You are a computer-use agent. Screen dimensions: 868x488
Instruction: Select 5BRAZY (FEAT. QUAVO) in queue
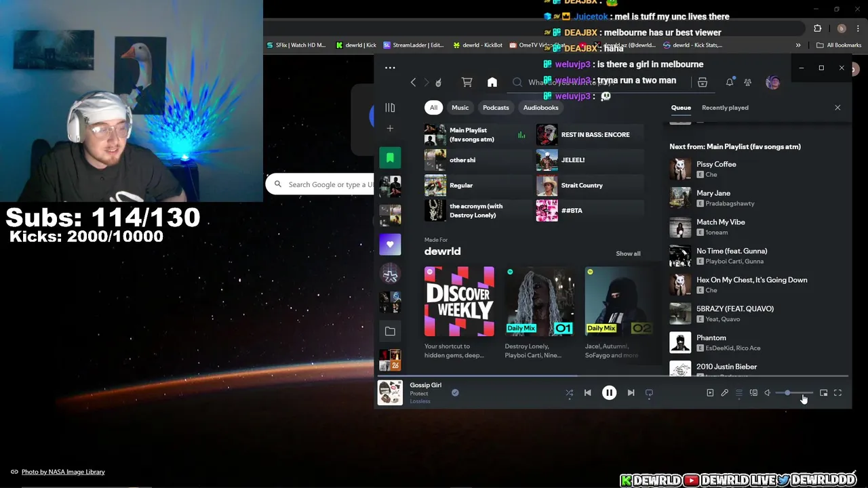756,314
